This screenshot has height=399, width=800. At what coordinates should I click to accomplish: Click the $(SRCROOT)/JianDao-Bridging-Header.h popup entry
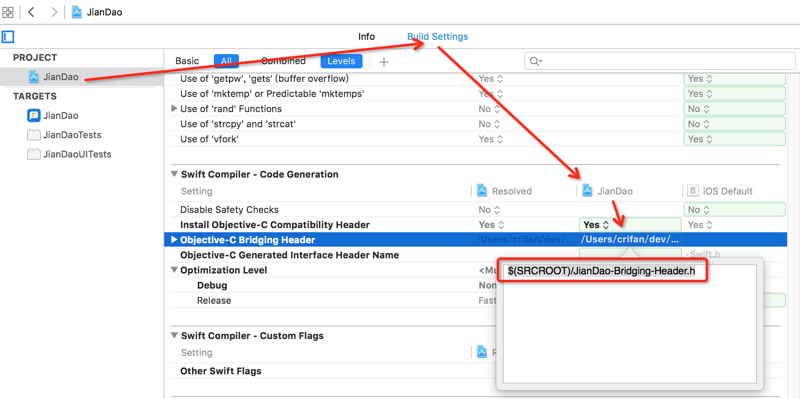tap(602, 272)
